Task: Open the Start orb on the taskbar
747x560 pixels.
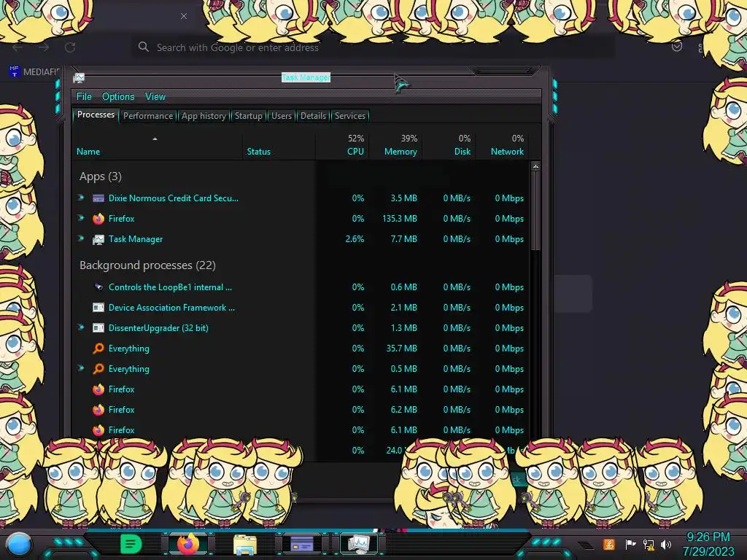Action: (x=19, y=544)
